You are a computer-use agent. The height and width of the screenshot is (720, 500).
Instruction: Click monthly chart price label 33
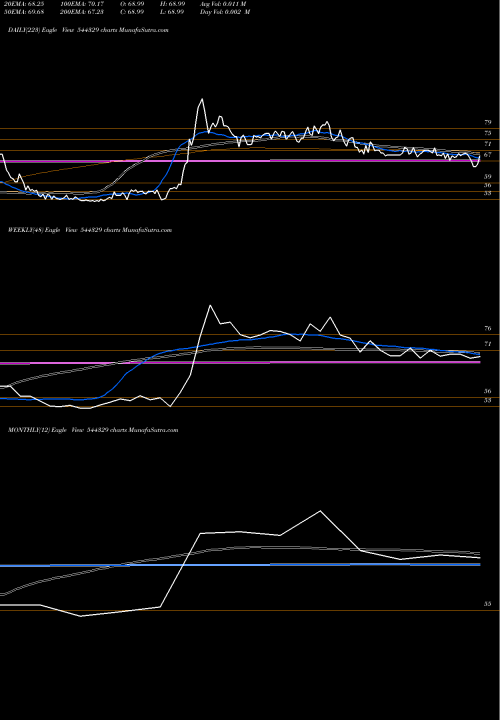(488, 604)
